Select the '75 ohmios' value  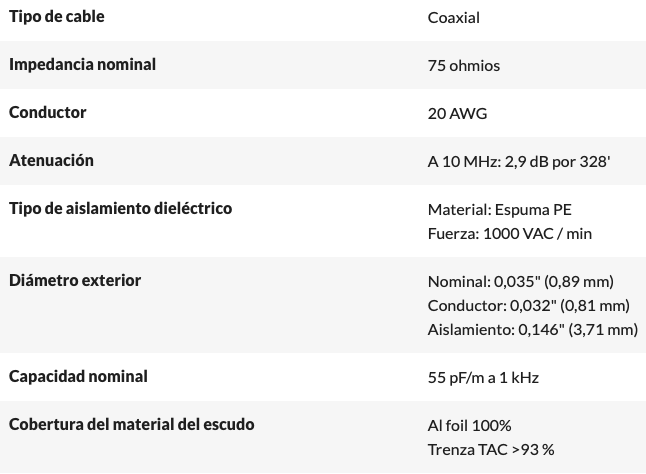463,66
